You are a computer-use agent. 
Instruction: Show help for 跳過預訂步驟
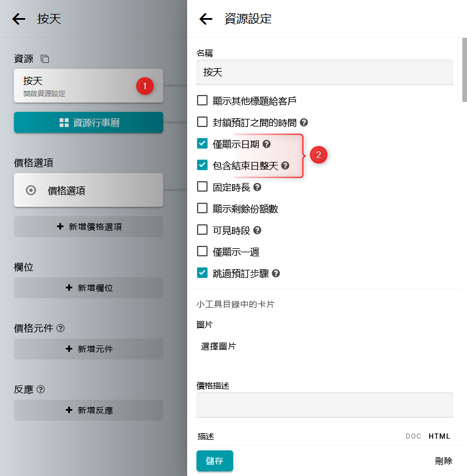[276, 273]
